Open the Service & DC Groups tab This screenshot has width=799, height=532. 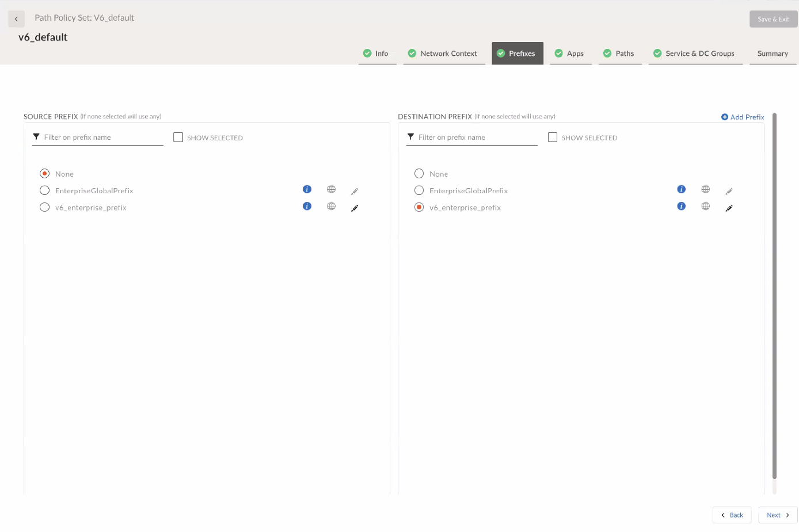point(695,53)
